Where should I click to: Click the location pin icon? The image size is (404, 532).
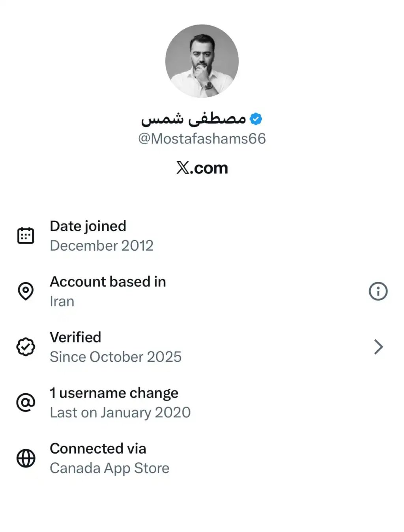coord(26,291)
